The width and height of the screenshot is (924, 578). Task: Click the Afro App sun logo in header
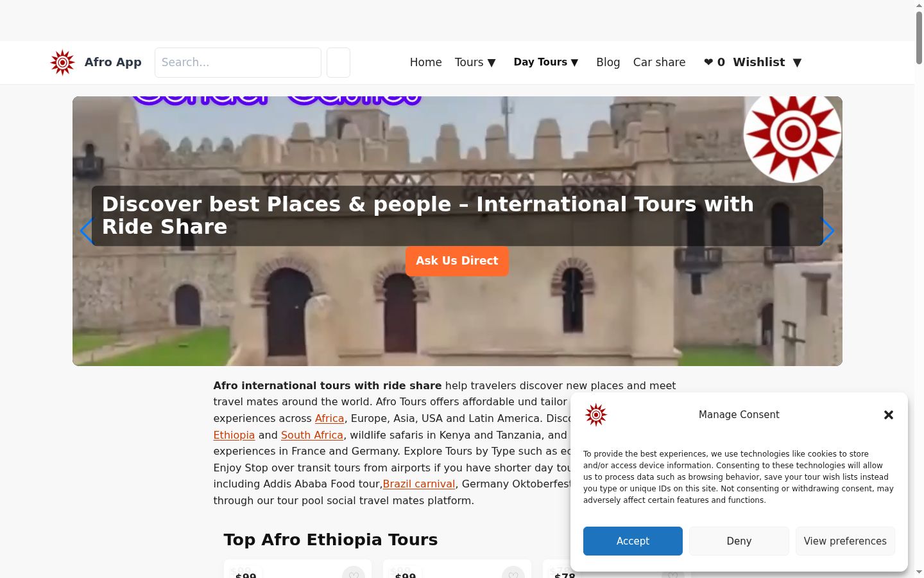click(x=62, y=62)
